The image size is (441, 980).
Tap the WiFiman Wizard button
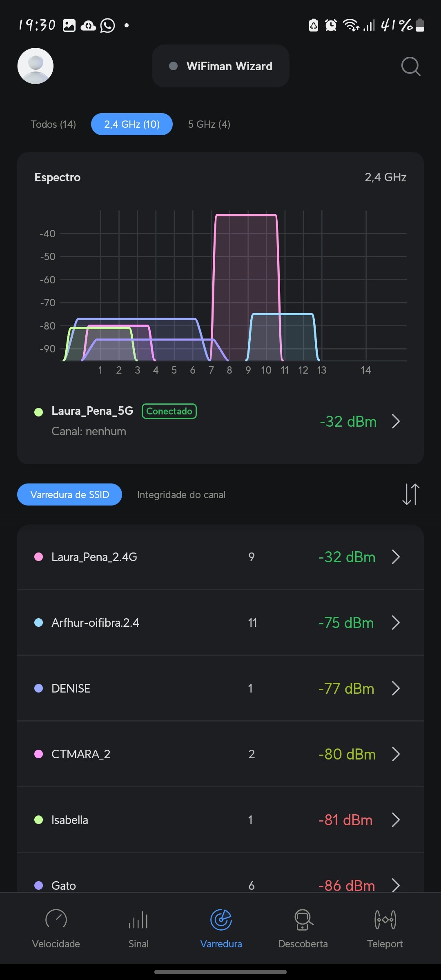[x=221, y=66]
